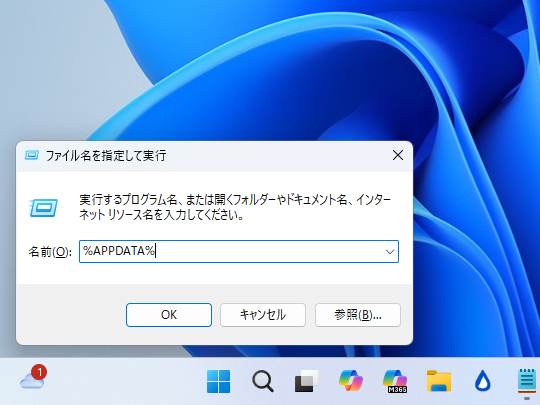Launch the Microsoft 365 Copilot app
This screenshot has height=405, width=540.
395,381
